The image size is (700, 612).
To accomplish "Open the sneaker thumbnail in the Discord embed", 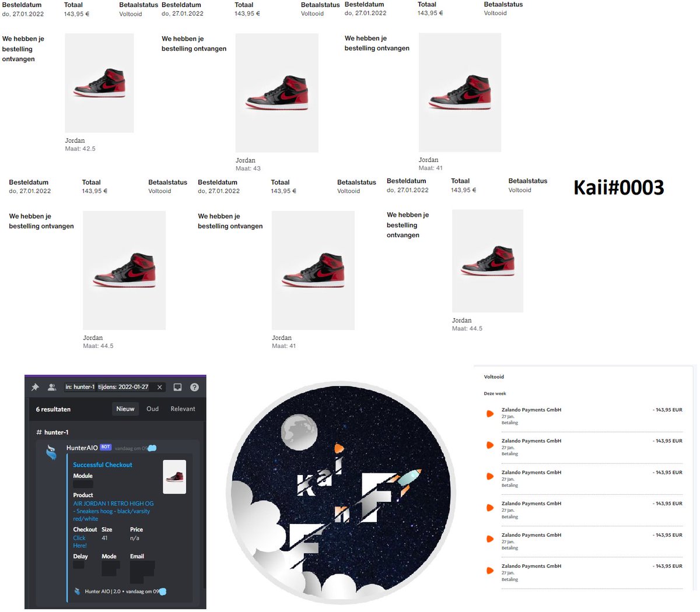I will pos(174,477).
